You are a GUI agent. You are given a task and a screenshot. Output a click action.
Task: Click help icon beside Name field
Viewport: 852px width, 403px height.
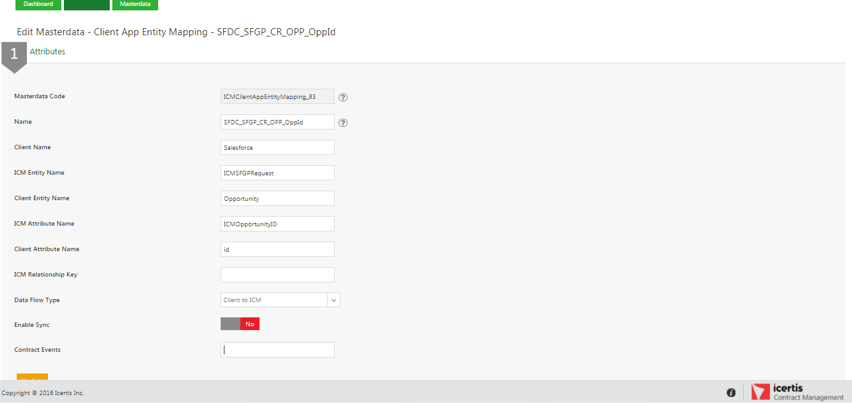pyautogui.click(x=343, y=123)
